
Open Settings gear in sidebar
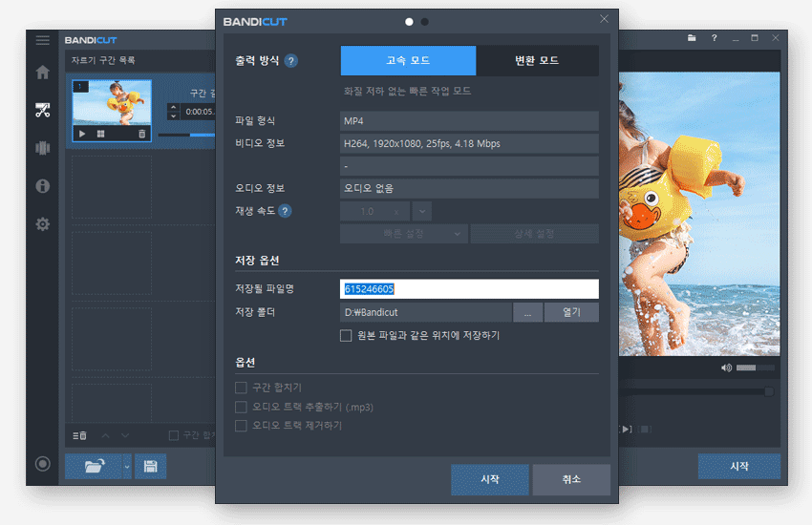point(42,224)
